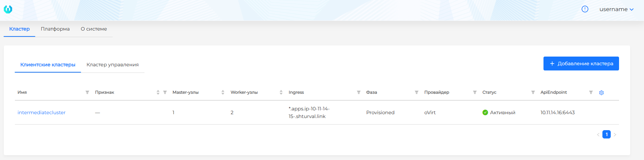Click the Shturval logo icon
This screenshot has height=160, width=644.
[8, 9]
